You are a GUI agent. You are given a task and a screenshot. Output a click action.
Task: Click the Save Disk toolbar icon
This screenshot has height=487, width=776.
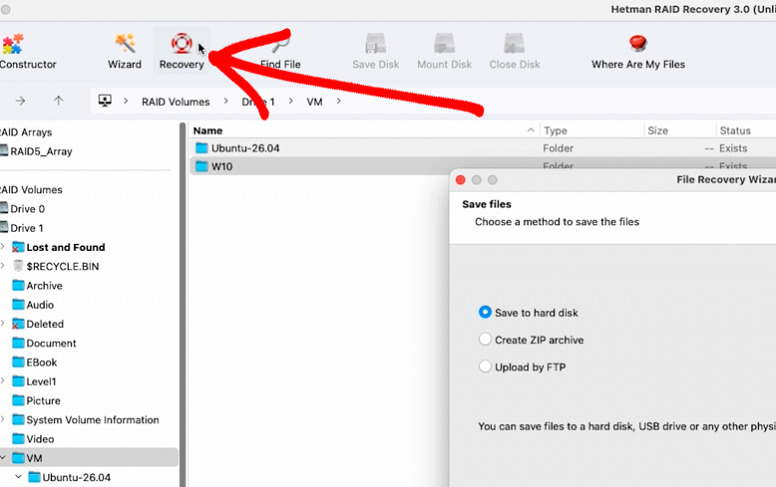coord(376,44)
